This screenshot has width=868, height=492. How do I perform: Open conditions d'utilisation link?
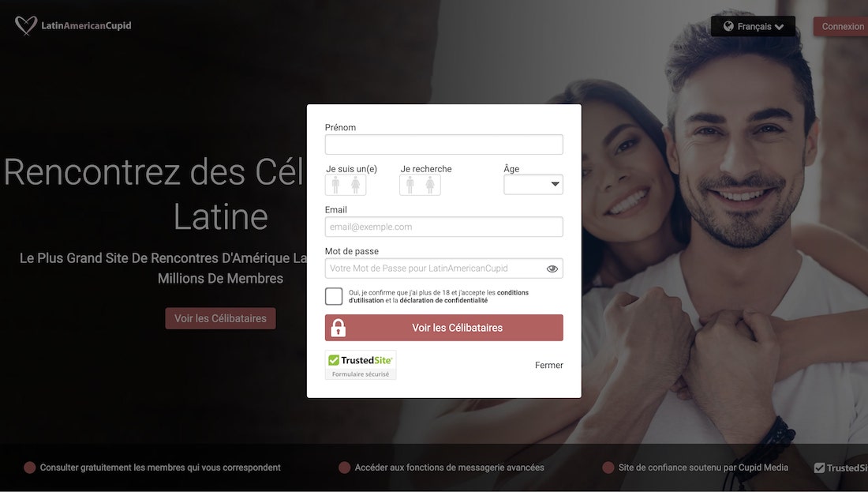439,296
